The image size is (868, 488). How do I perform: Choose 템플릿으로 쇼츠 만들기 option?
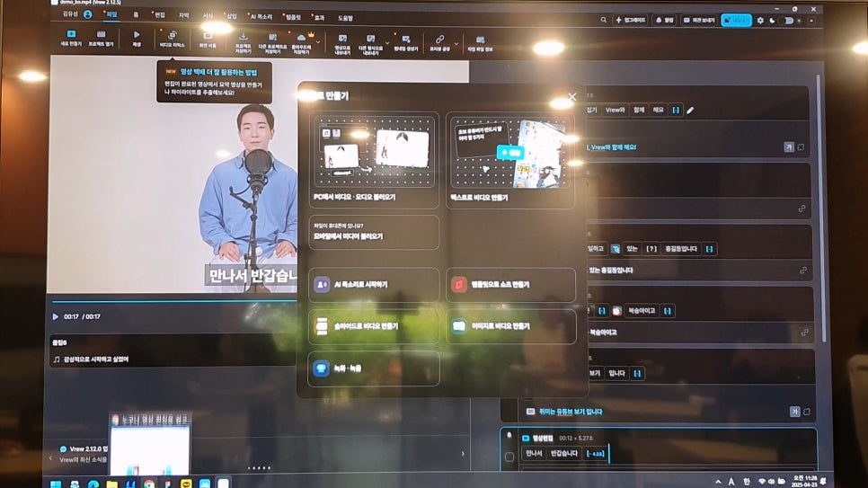510,285
